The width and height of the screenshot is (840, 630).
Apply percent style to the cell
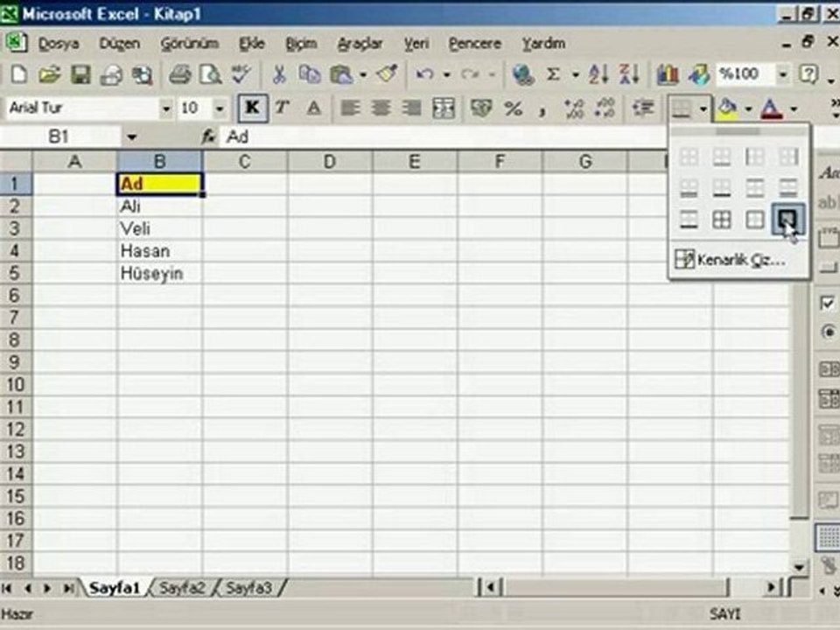[x=514, y=108]
